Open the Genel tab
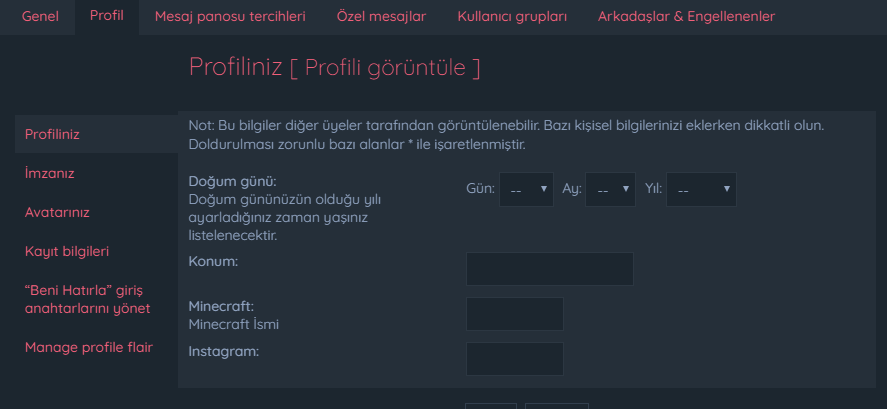Viewport: 887px width, 409px height. [40, 16]
